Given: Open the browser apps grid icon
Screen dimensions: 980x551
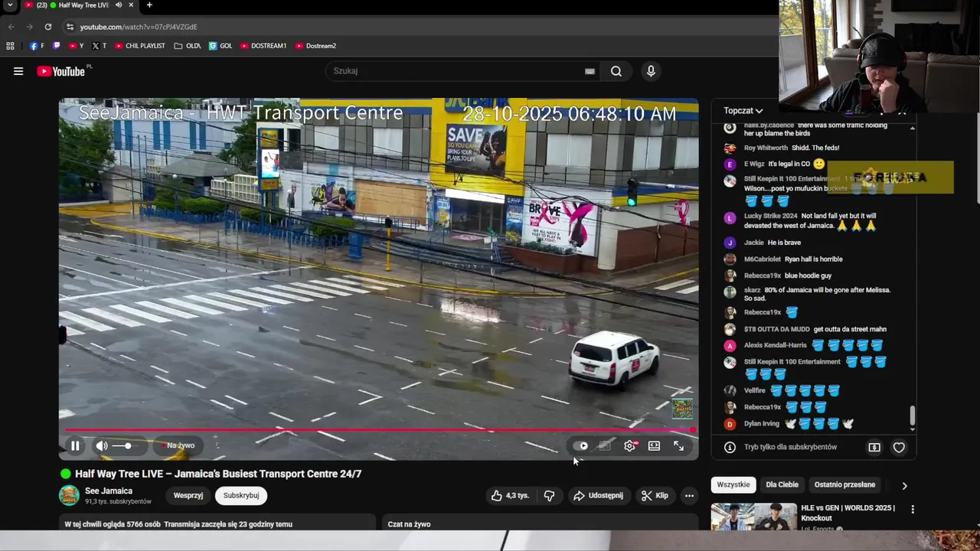Looking at the screenshot, I should click(x=10, y=46).
